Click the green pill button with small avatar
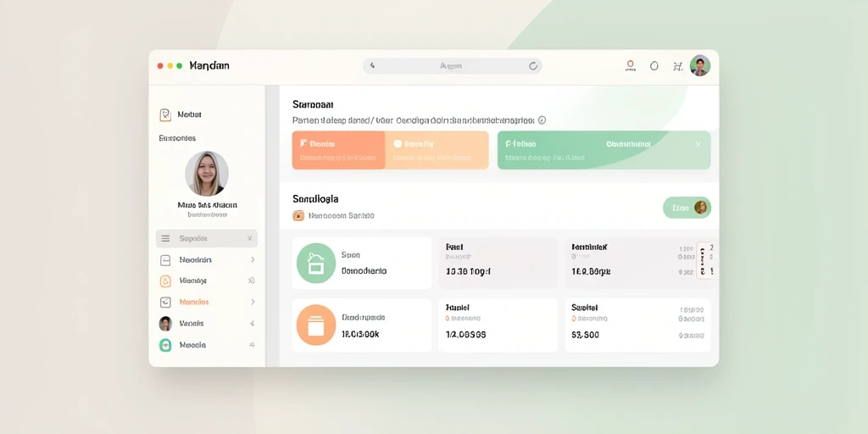The width and height of the screenshot is (868, 434). pos(687,208)
